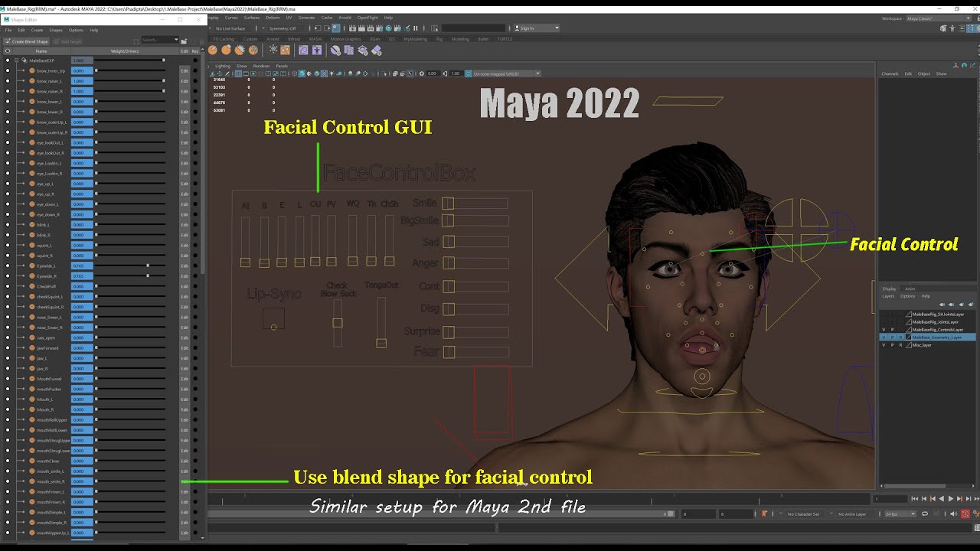Click the orange sphere icon on the shelf

(x=213, y=50)
